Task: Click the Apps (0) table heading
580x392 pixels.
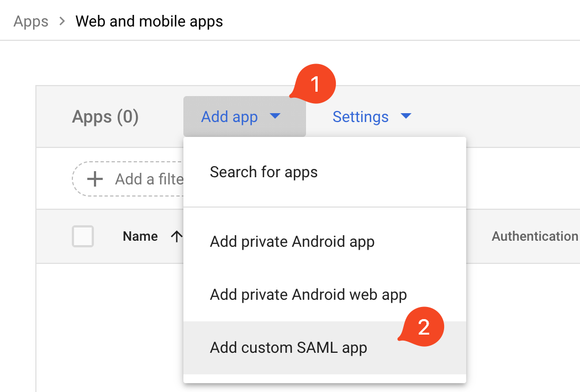Action: point(105,117)
